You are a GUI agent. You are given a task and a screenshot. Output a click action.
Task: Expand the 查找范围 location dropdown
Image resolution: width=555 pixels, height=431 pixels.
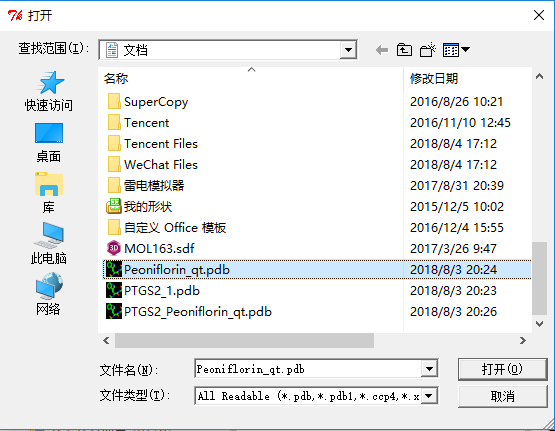(348, 50)
